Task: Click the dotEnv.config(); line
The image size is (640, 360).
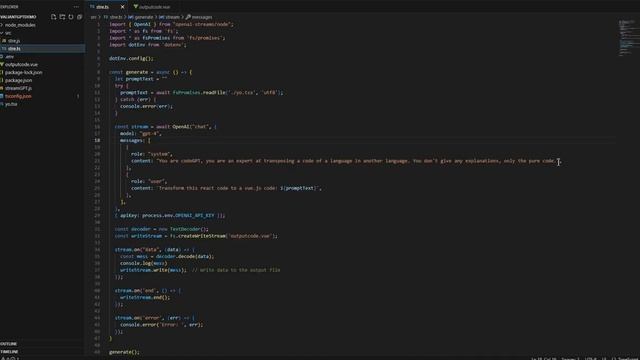Action: 131,58
